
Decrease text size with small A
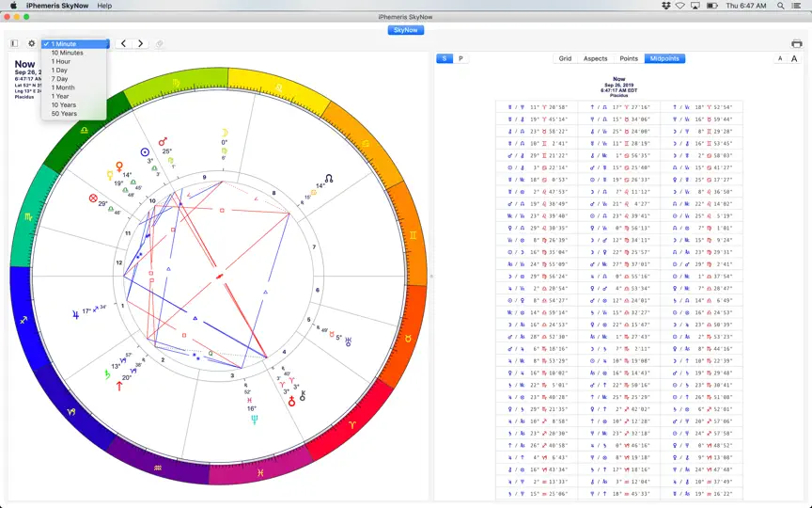pos(780,58)
